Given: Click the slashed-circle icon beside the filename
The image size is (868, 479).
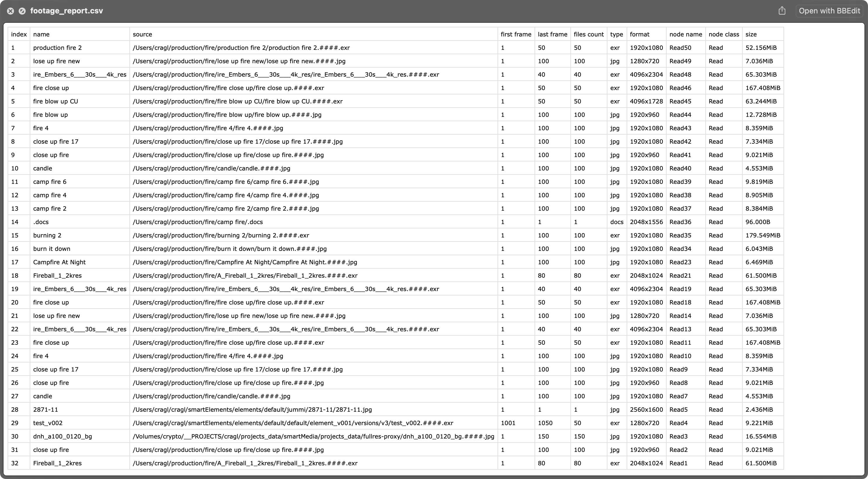Looking at the screenshot, I should pos(22,11).
